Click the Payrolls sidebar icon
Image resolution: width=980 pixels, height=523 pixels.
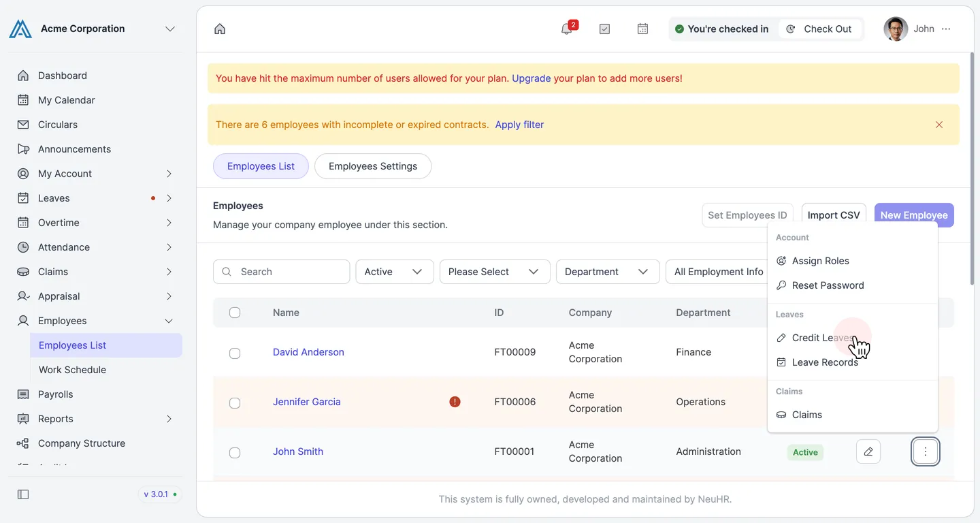[x=23, y=394]
